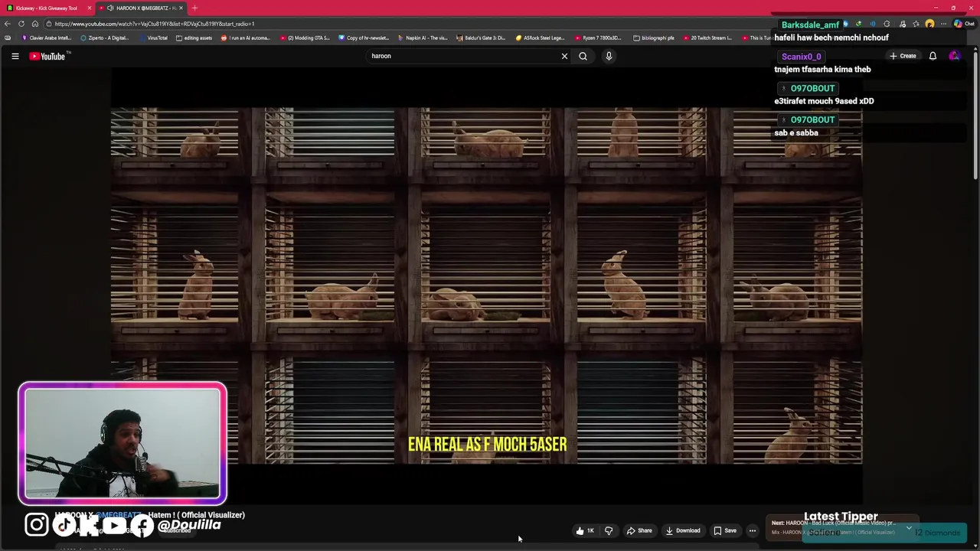
Task: Open browser settings three-dot menu
Action: (943, 24)
